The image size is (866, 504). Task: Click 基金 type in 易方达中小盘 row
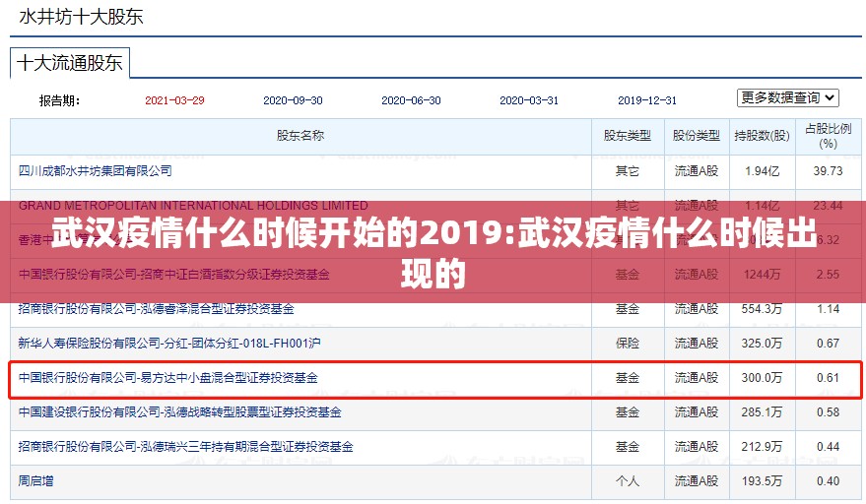(x=628, y=378)
